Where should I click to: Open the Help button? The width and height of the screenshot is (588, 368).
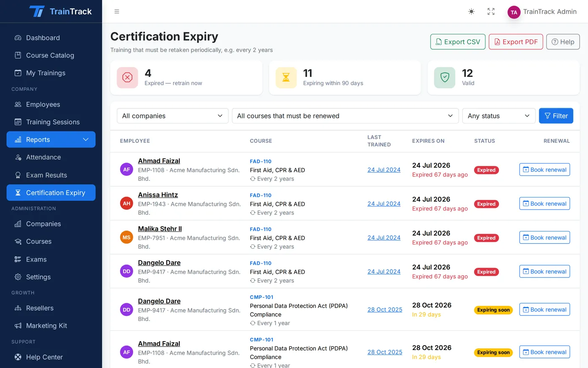tap(563, 42)
